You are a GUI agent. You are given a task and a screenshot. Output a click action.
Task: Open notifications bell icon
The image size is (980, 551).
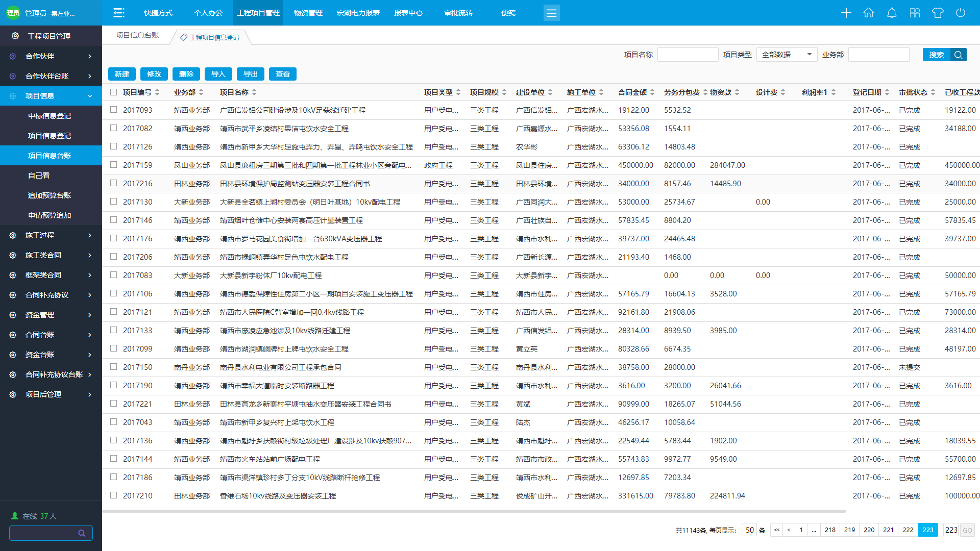tap(892, 13)
